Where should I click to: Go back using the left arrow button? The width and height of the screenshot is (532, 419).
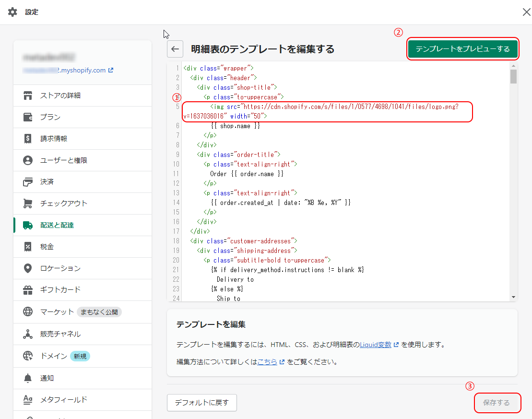click(175, 49)
